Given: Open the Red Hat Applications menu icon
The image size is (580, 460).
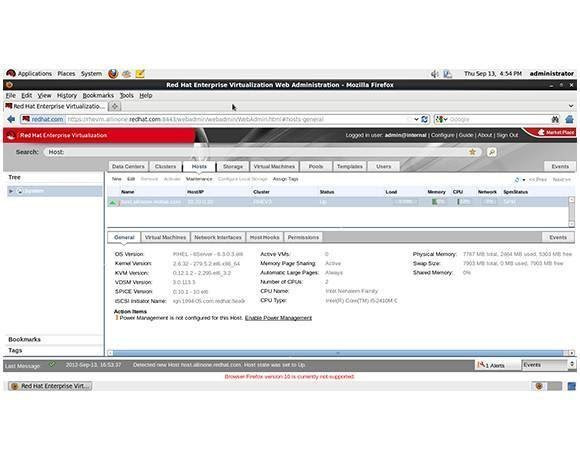Looking at the screenshot, I should (x=11, y=74).
